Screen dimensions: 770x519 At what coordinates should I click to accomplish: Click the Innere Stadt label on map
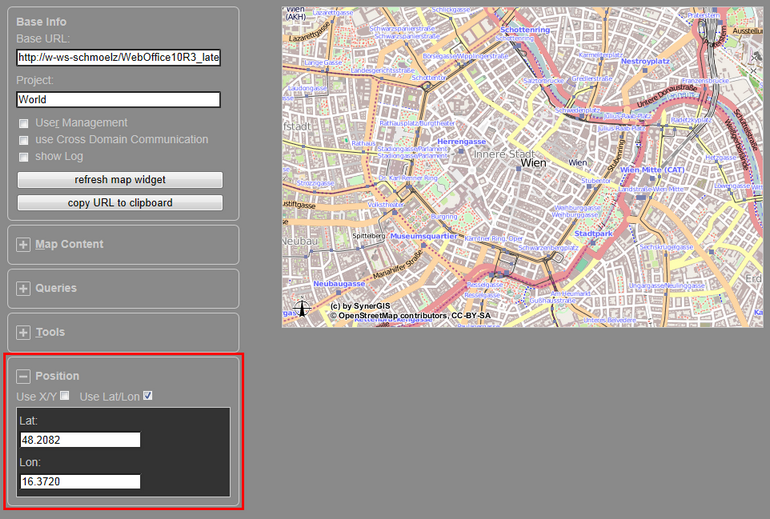[504, 154]
